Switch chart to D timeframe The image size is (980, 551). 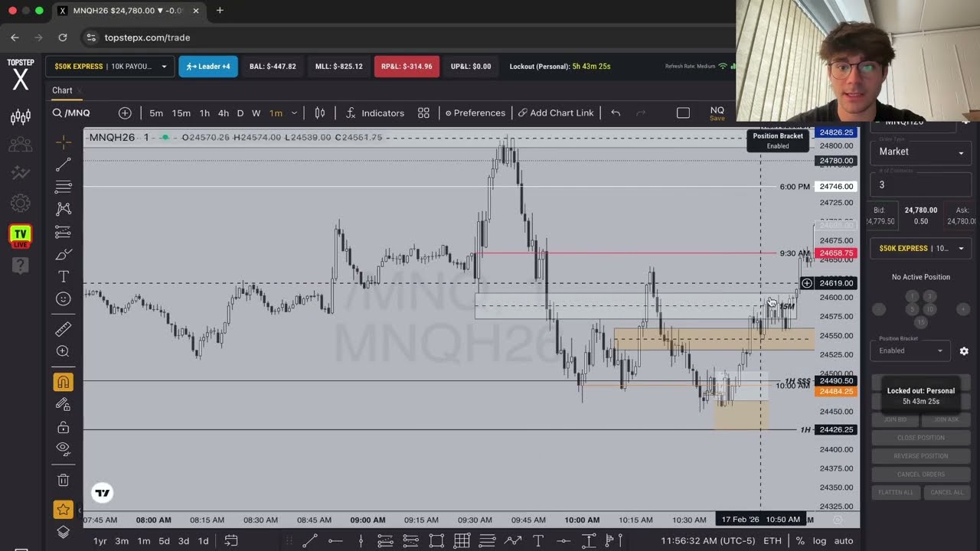click(240, 112)
